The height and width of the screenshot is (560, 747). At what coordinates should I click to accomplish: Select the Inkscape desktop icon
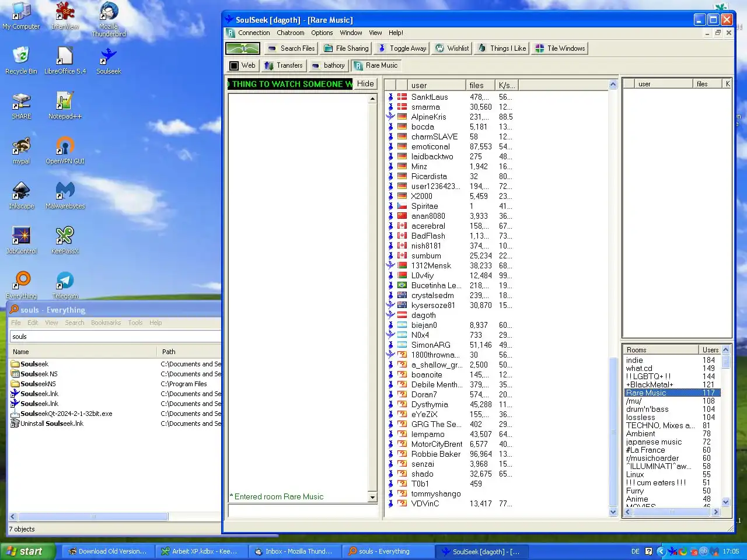21,195
